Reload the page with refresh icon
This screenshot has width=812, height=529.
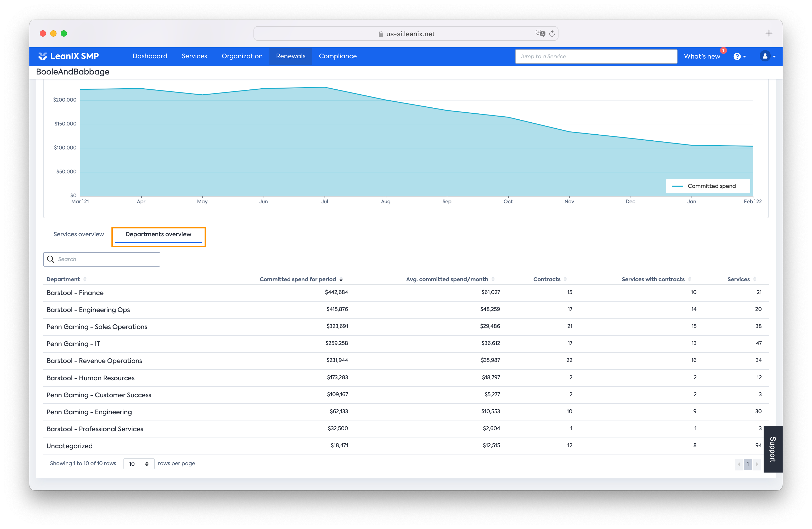pos(552,33)
